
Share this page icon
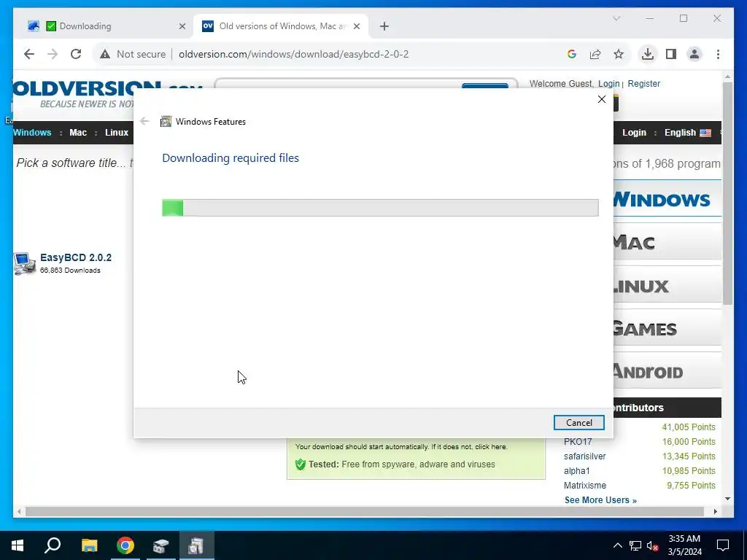pyautogui.click(x=595, y=54)
